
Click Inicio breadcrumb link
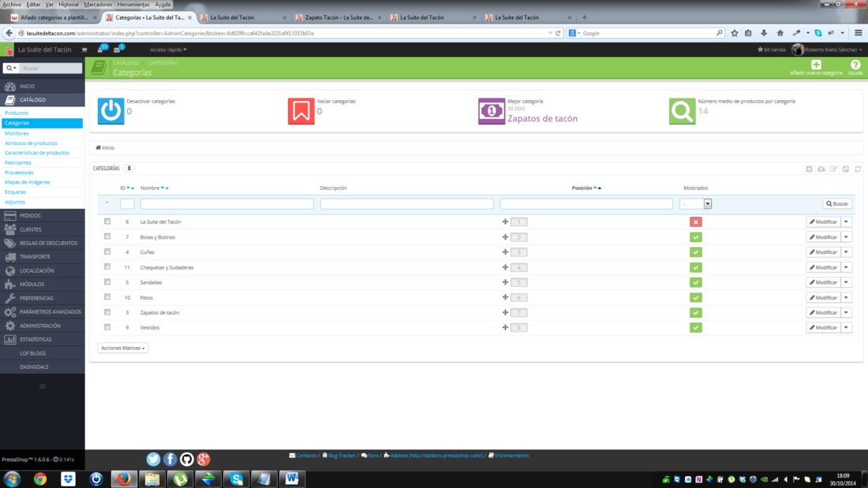pyautogui.click(x=105, y=147)
